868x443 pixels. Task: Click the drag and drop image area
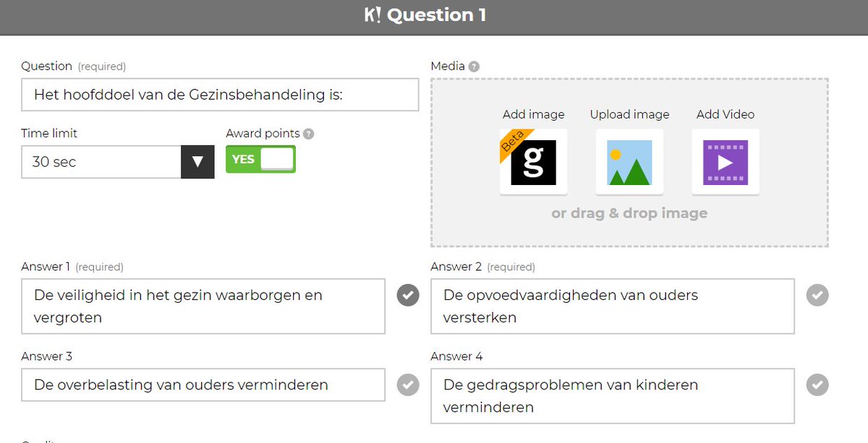[629, 214]
